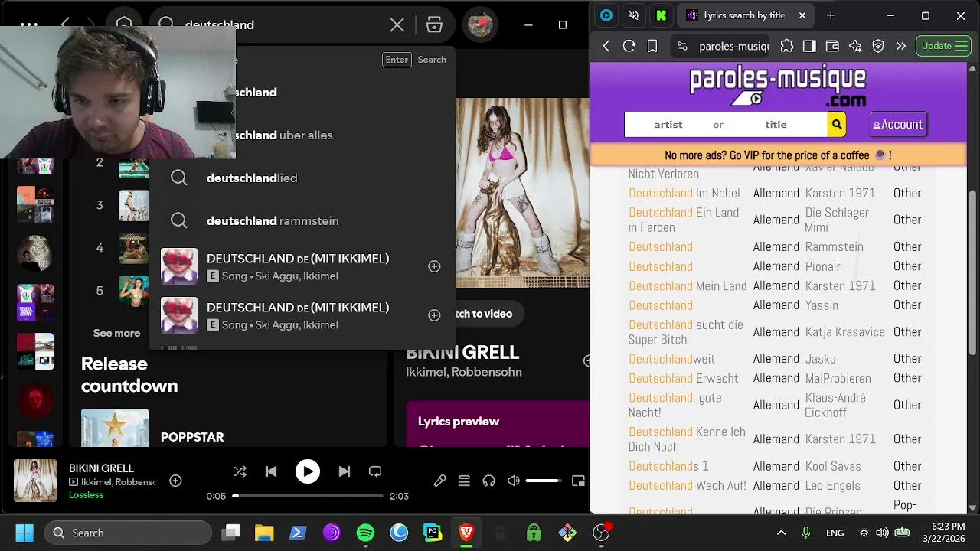Add BIKINI GRELL to Liked Songs

(175, 481)
